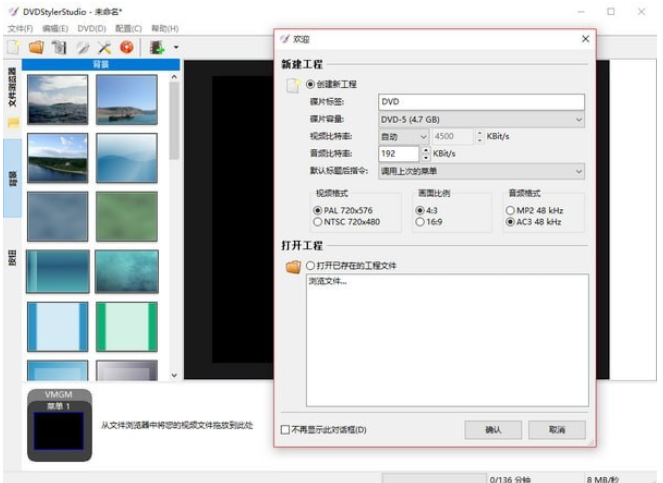The height and width of the screenshot is (483, 663).
Task: Open the 文件(F) menu
Action: [21, 29]
